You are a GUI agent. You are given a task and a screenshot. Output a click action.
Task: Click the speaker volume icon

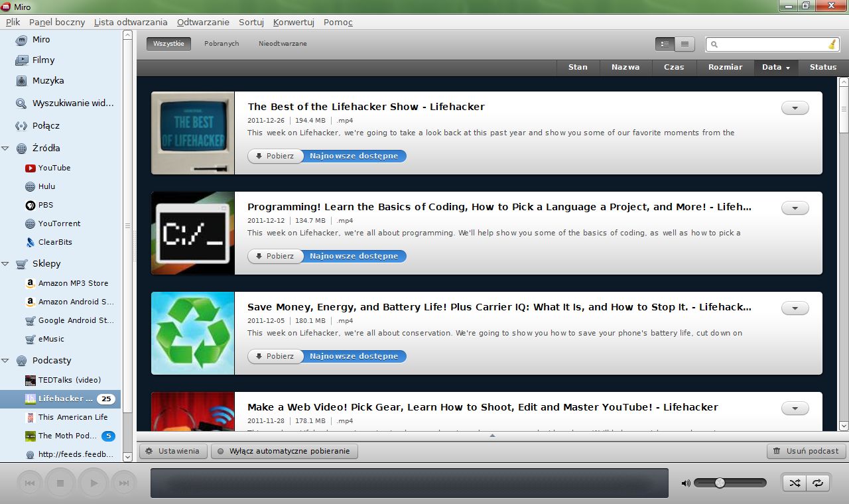click(x=686, y=483)
